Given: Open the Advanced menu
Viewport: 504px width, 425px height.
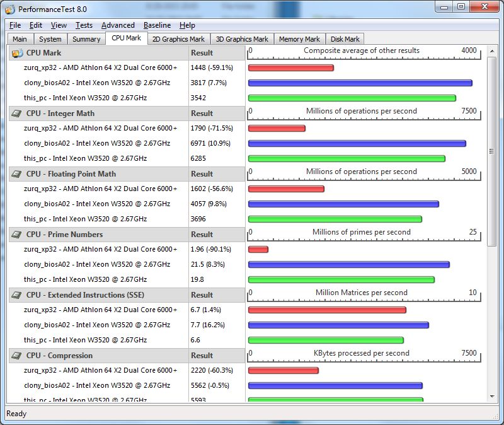Looking at the screenshot, I should [x=118, y=25].
